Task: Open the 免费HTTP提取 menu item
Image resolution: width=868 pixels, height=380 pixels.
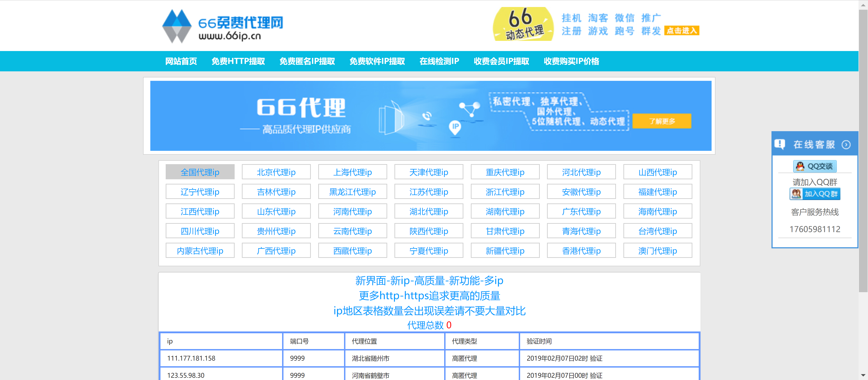Action: click(238, 61)
